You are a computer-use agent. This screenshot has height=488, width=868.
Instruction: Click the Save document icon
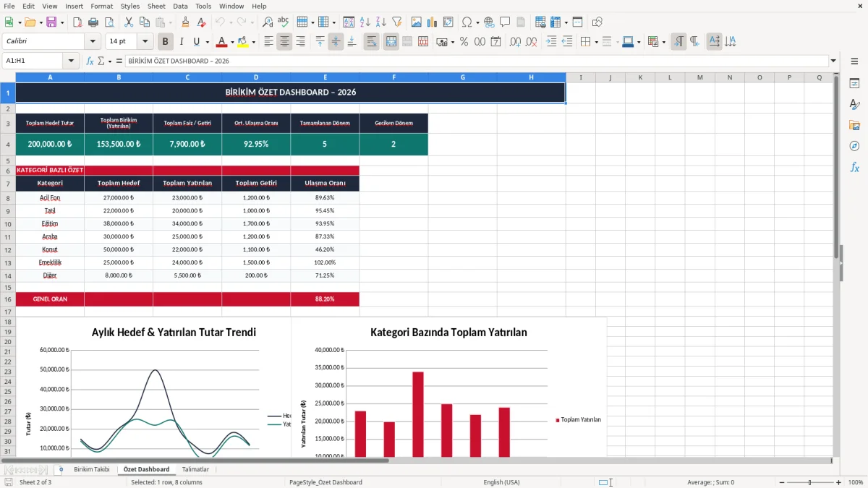tap(51, 22)
